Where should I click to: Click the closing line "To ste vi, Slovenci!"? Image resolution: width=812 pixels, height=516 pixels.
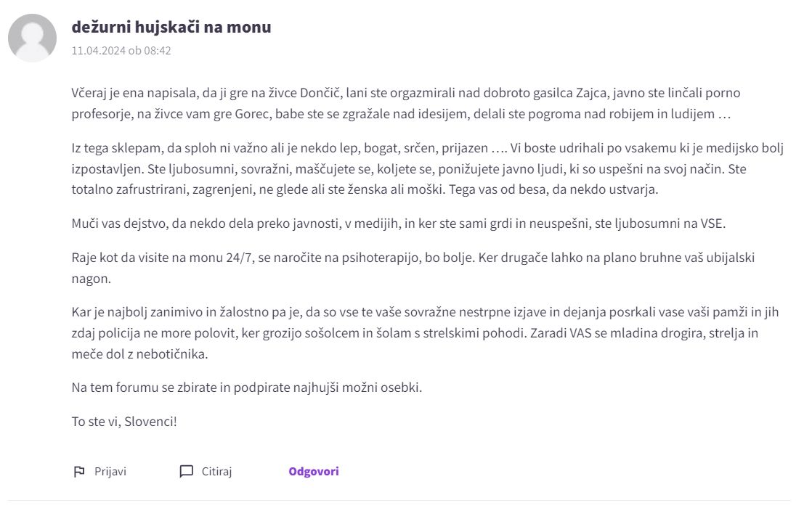[x=124, y=422]
